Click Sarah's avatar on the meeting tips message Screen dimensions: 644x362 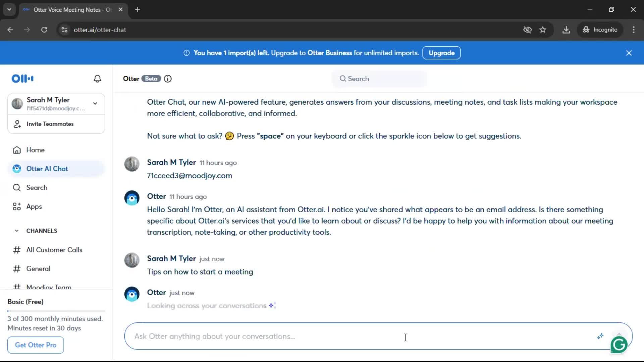[x=132, y=260]
